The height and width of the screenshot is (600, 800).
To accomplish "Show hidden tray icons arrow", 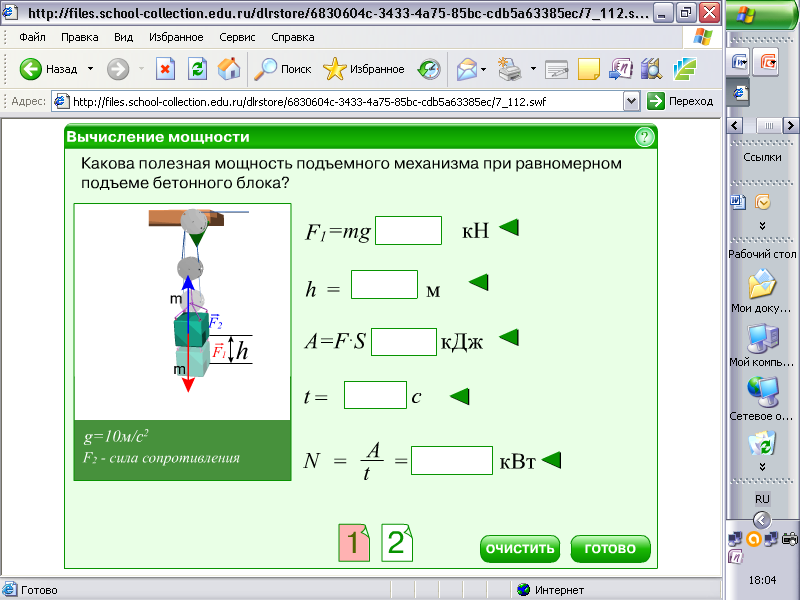I will pyautogui.click(x=761, y=520).
